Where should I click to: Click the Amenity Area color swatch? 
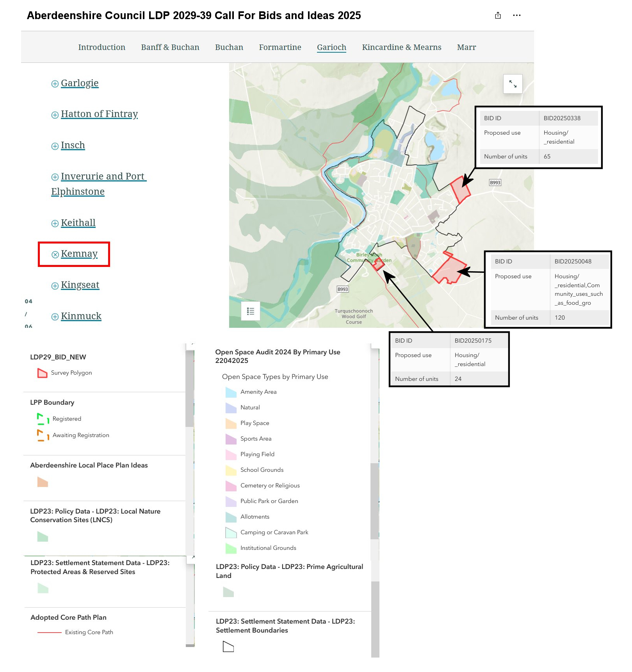pos(231,392)
